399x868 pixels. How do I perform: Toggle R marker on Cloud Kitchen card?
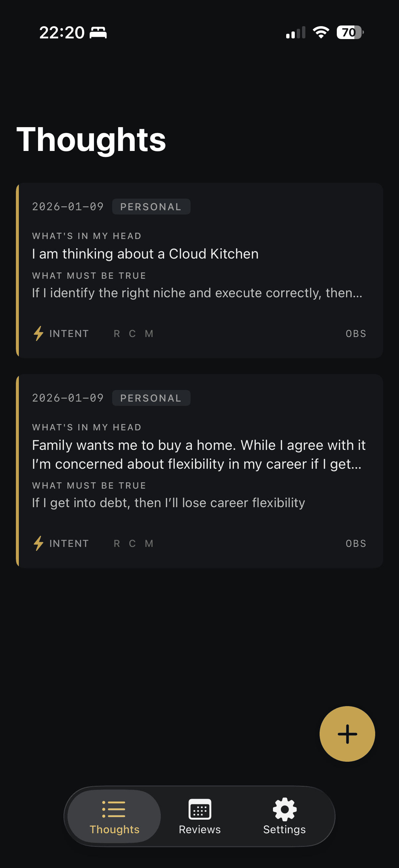(x=117, y=334)
